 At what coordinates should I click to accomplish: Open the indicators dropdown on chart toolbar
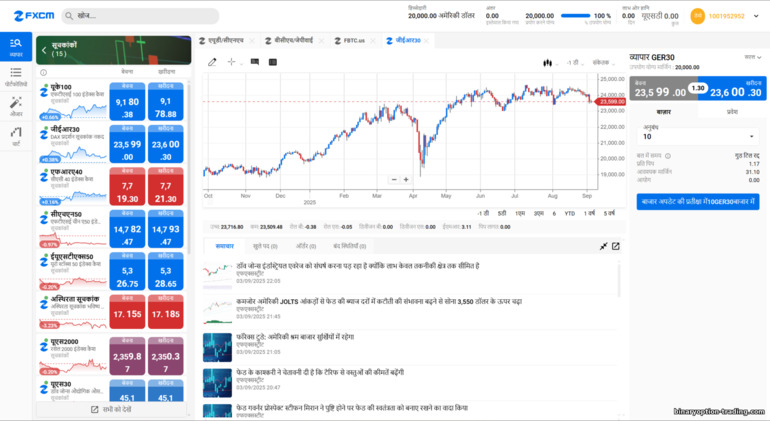[x=604, y=63]
